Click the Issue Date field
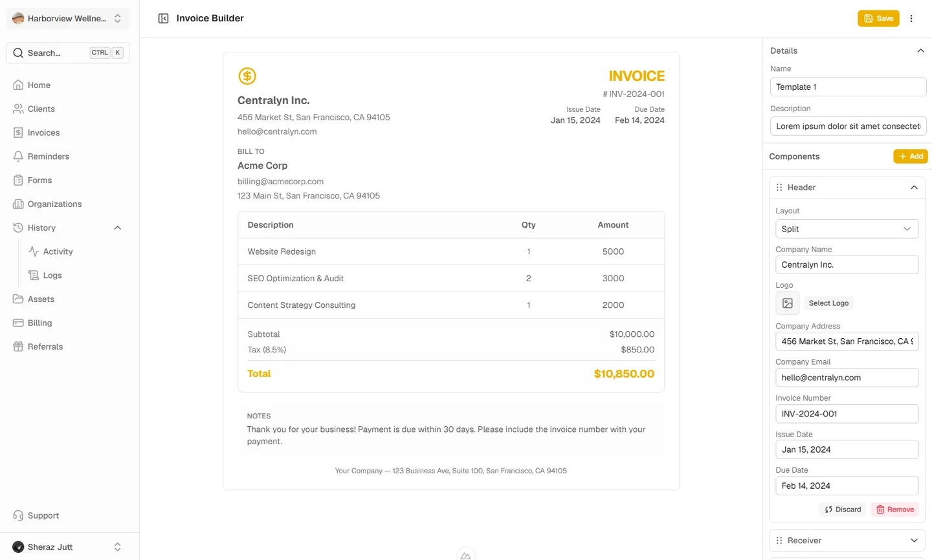This screenshot has height=560, width=932. coord(847,449)
